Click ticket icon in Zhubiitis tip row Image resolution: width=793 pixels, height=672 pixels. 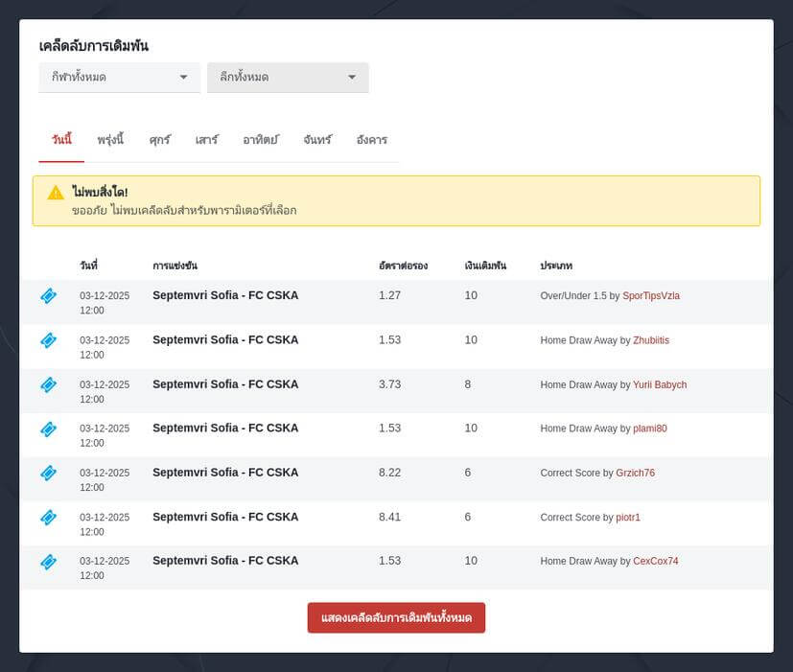[48, 340]
